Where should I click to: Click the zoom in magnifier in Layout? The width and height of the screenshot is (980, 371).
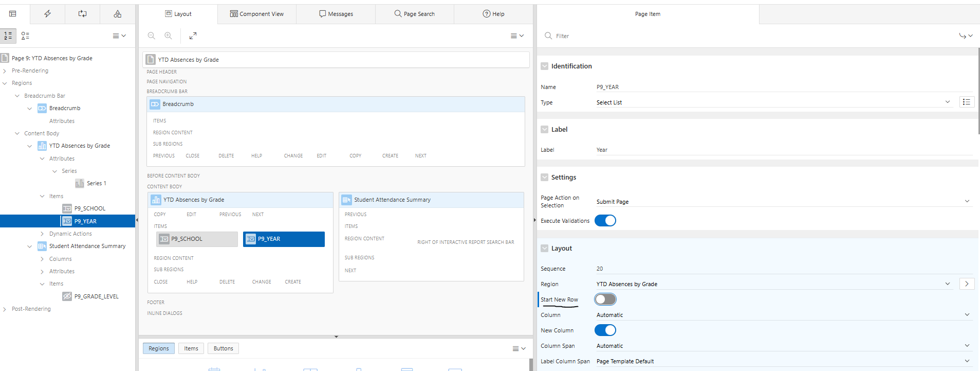coord(168,36)
